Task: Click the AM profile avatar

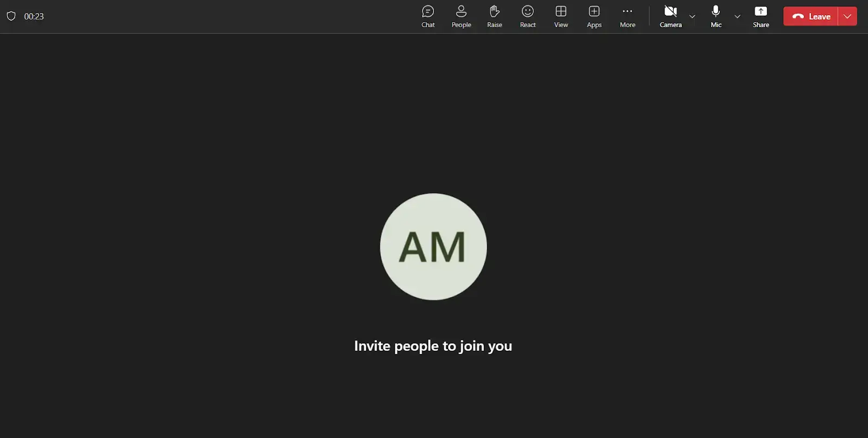Action: coord(433,247)
